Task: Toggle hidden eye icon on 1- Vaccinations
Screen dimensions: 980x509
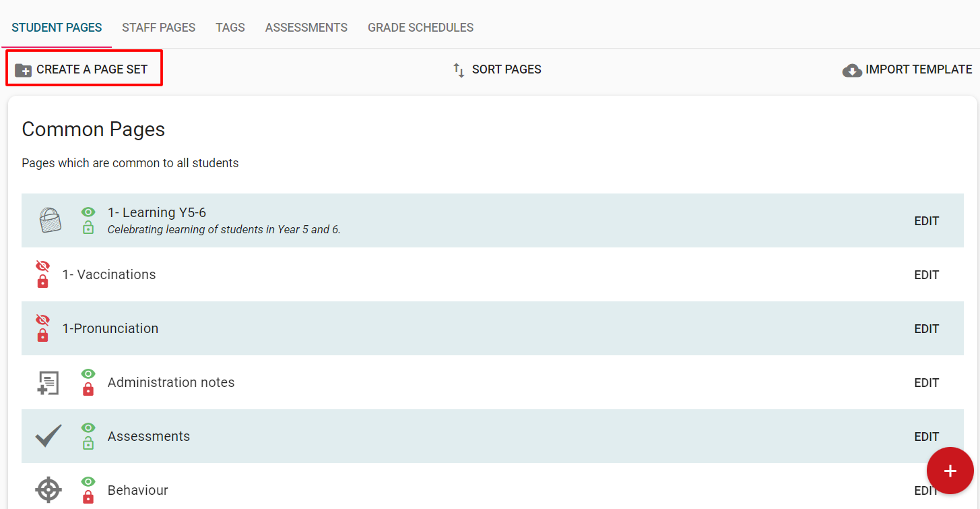Action: pyautogui.click(x=42, y=266)
